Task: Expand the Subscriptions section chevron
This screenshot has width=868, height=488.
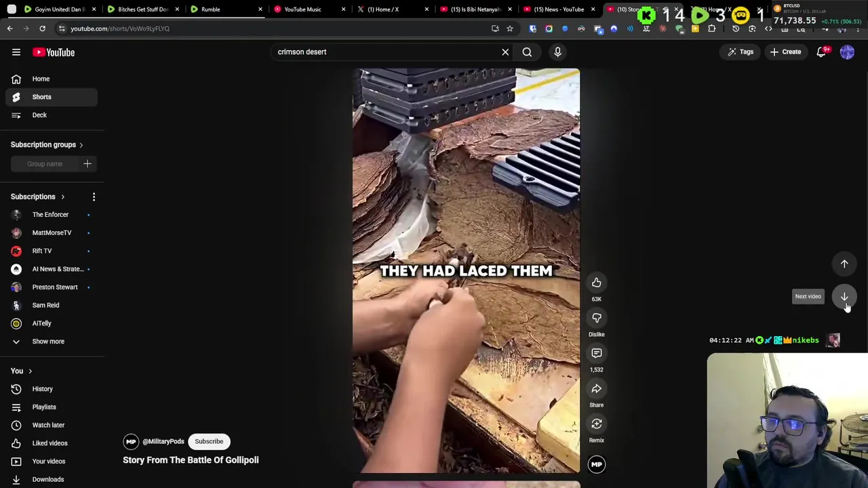Action: [62, 197]
